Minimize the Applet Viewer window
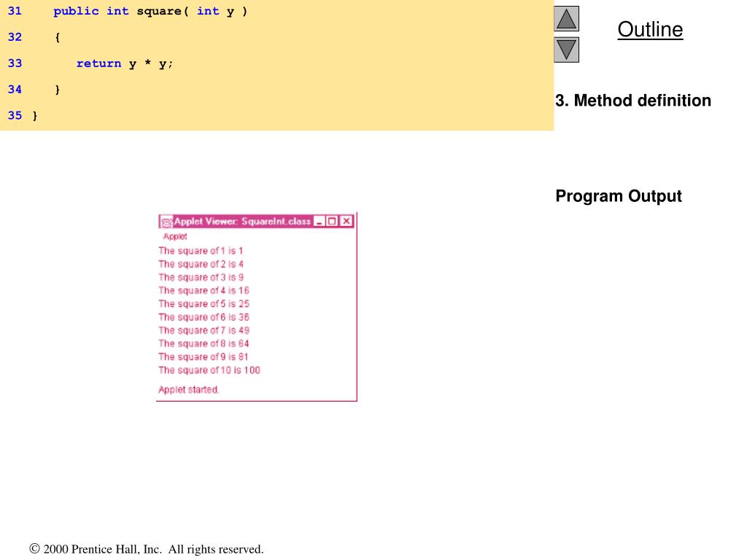 tap(320, 222)
